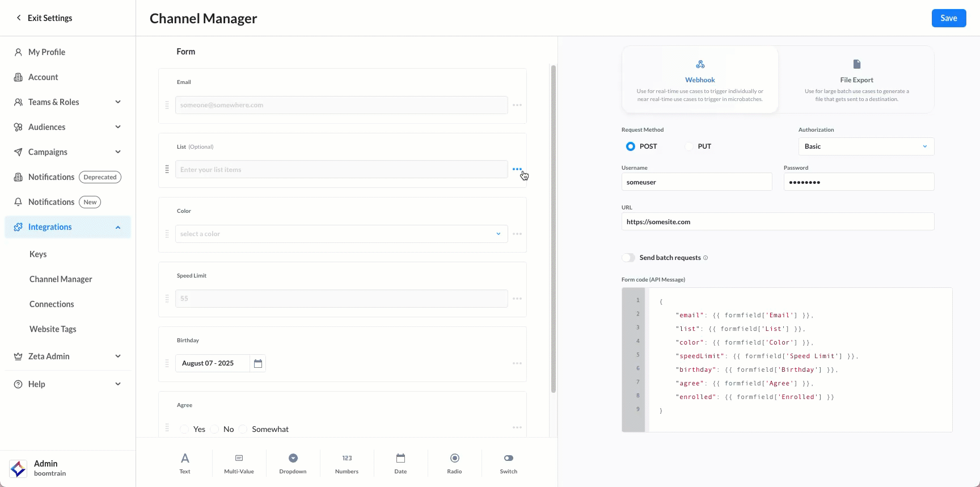Add a Numbers field to form
This screenshot has height=487, width=980.
(x=347, y=463)
